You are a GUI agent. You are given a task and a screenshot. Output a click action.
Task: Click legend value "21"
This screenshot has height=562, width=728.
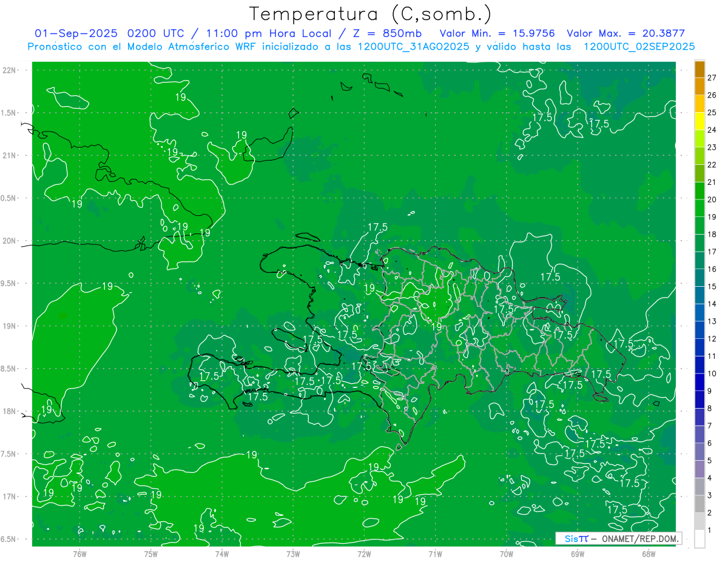[x=712, y=182]
